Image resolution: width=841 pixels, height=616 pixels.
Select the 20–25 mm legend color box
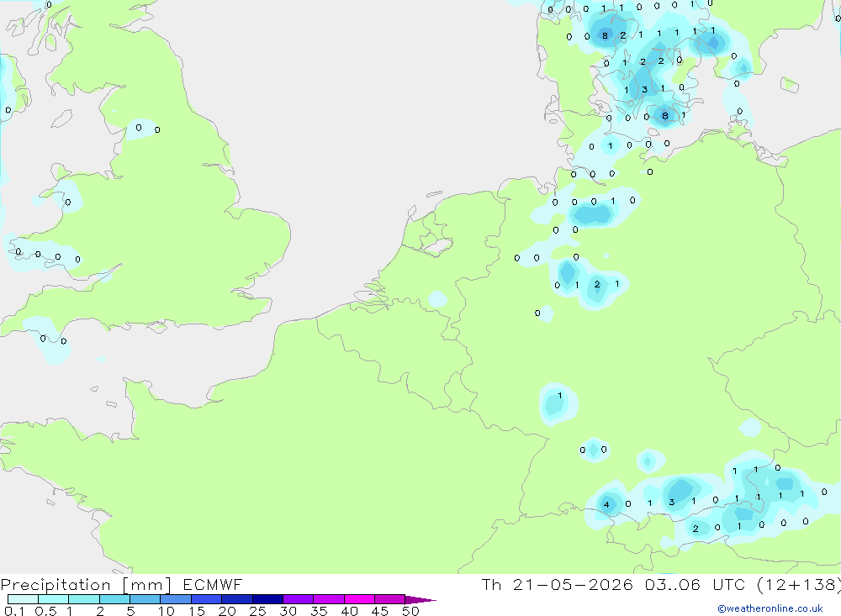(x=236, y=599)
